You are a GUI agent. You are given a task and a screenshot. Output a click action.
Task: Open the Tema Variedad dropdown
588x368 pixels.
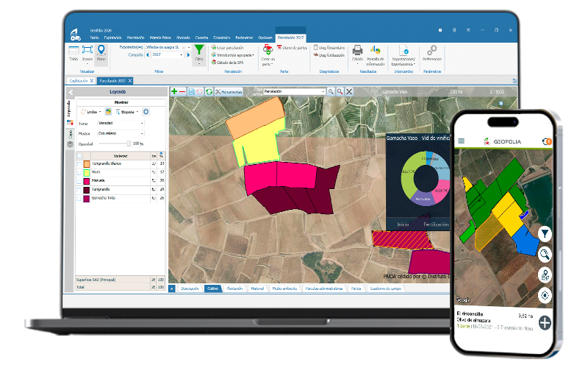click(x=121, y=123)
